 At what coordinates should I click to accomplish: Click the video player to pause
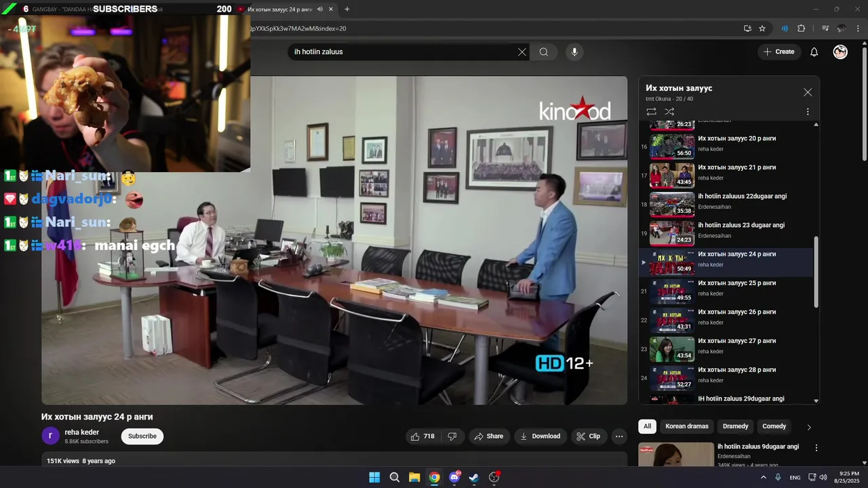[334, 241]
